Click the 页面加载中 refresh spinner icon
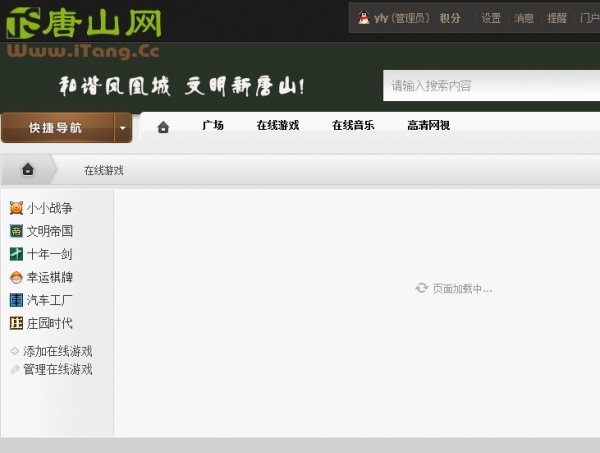 (422, 288)
